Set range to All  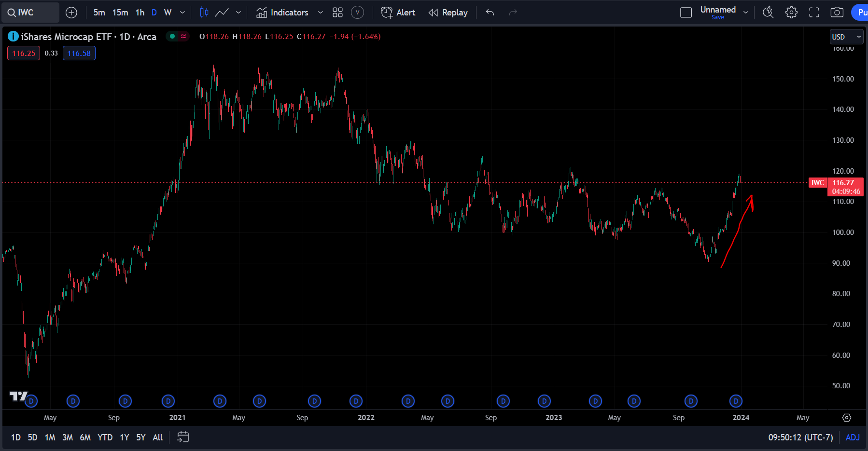point(158,437)
